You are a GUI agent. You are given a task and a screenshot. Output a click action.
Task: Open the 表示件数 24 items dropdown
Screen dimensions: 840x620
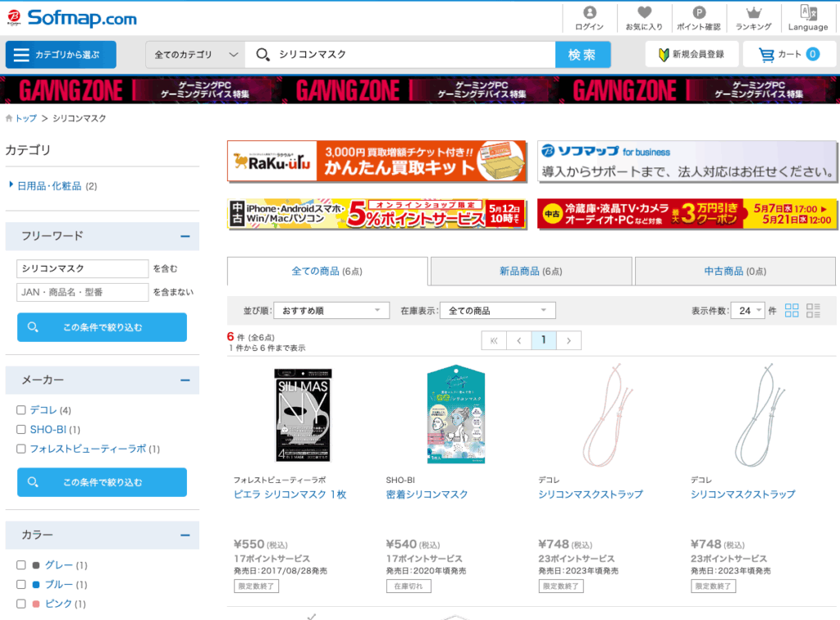[749, 311]
